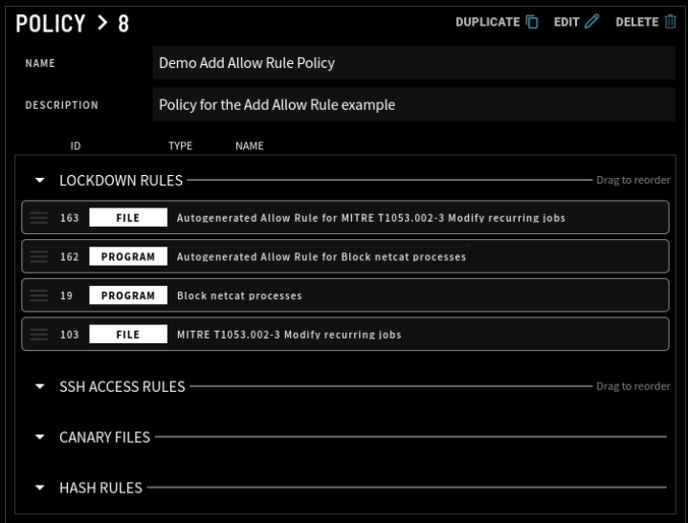Click policy number 8 in the breadcrumb

pos(123,23)
